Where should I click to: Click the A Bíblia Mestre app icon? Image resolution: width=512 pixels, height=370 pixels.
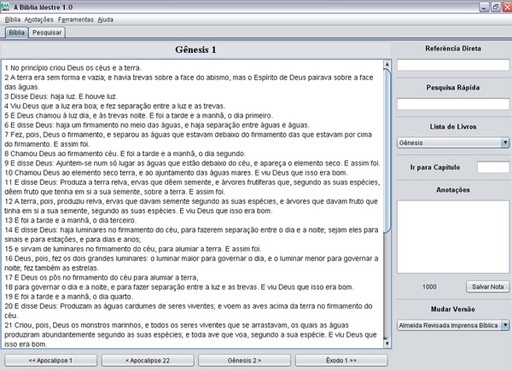point(5,6)
